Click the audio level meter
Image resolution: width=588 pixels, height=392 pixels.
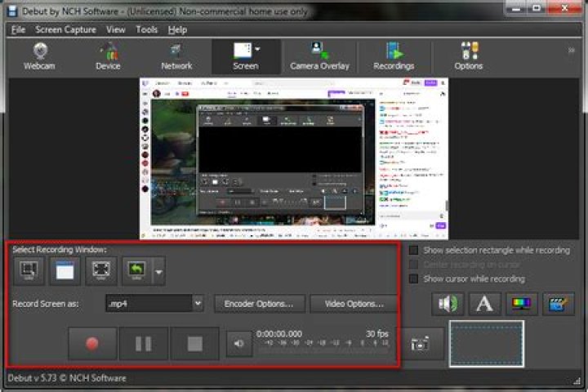coord(323,347)
